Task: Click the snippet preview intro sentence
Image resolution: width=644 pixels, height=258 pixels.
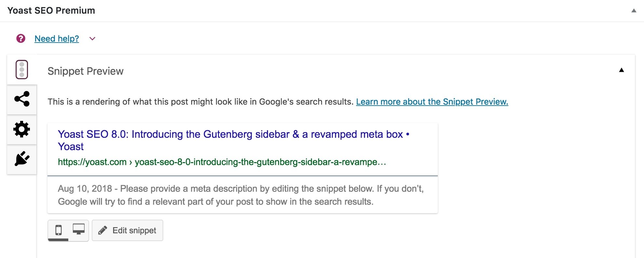Action: (200, 102)
